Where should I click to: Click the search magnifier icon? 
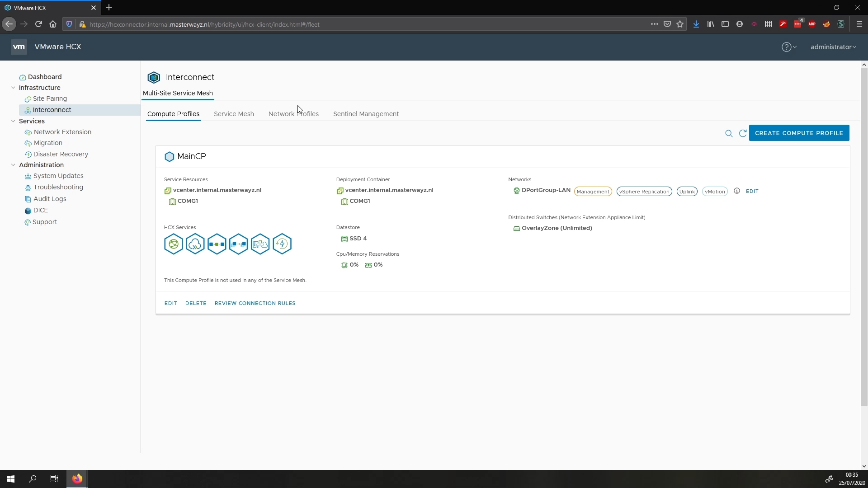pos(729,133)
